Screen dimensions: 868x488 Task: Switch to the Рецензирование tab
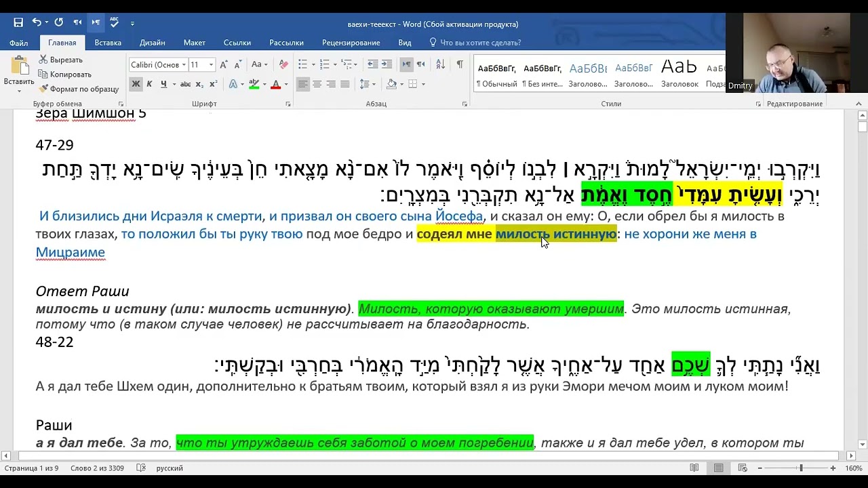pyautogui.click(x=351, y=43)
